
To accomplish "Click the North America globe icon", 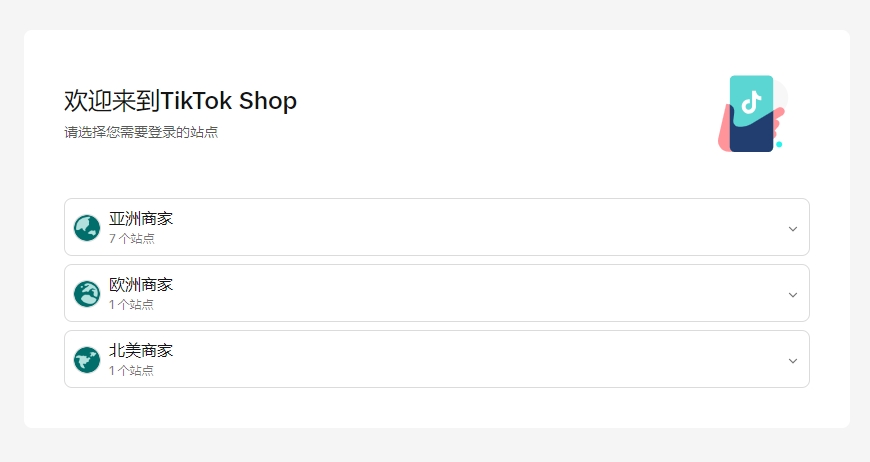I will [x=87, y=360].
